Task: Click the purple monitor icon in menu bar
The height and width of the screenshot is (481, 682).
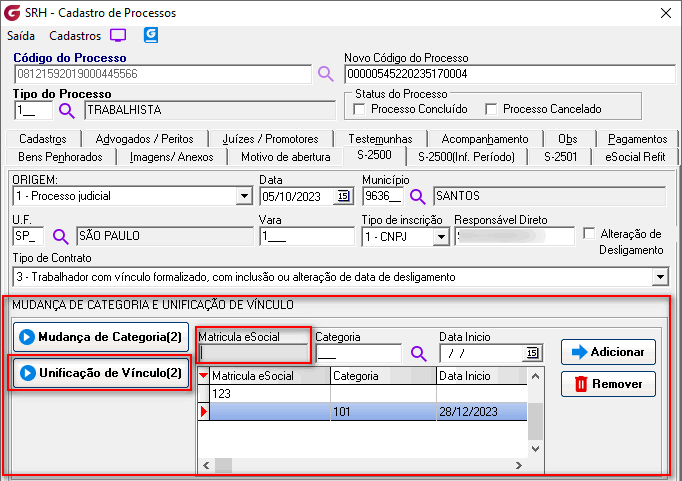Action: click(x=118, y=35)
